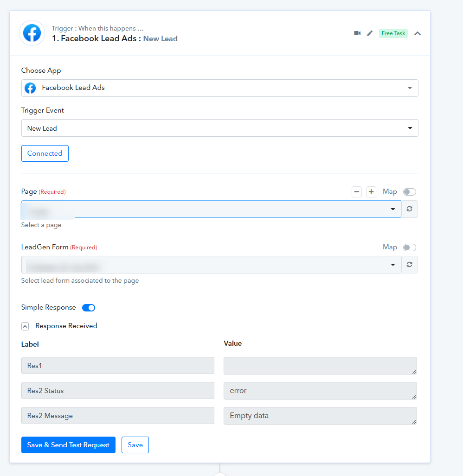Open the Trigger Event dropdown
Image resolution: width=463 pixels, height=476 pixels.
click(219, 128)
